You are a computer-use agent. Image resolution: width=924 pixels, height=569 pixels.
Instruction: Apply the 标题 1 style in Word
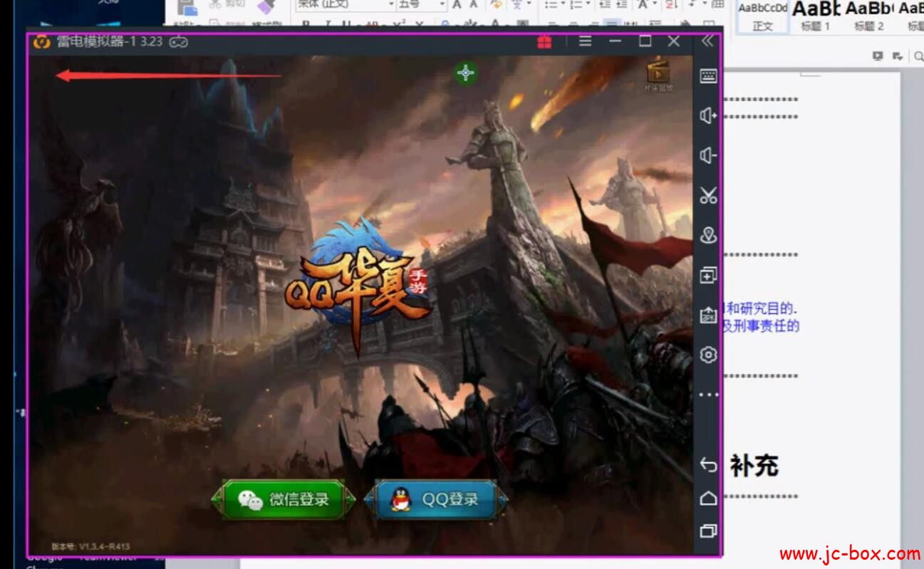click(x=816, y=17)
